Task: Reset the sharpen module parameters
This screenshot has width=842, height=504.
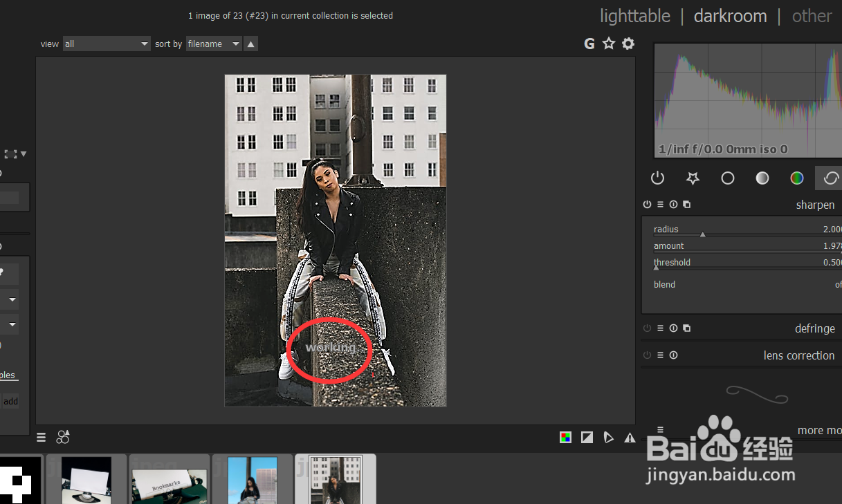Action: coord(673,205)
